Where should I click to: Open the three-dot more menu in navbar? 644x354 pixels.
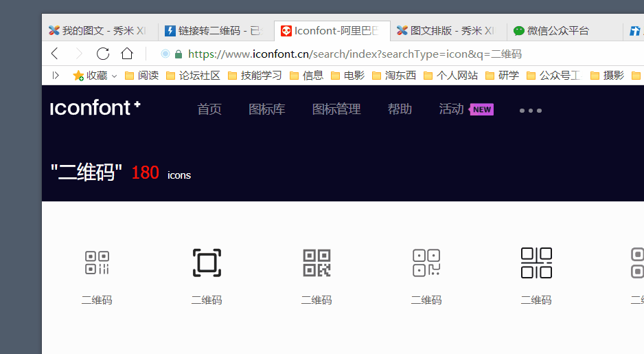click(x=531, y=111)
